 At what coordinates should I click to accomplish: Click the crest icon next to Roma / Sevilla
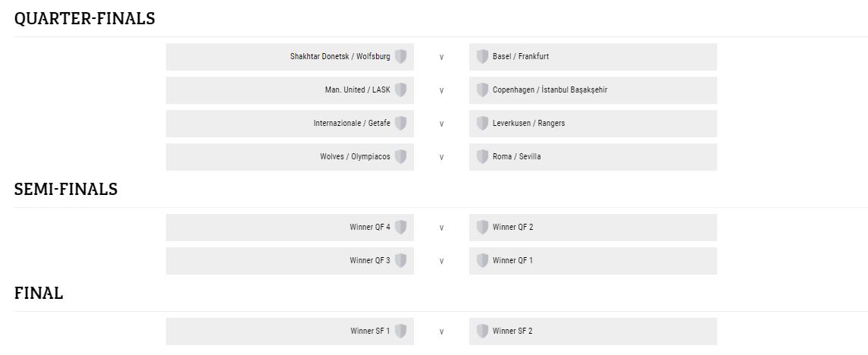(482, 157)
